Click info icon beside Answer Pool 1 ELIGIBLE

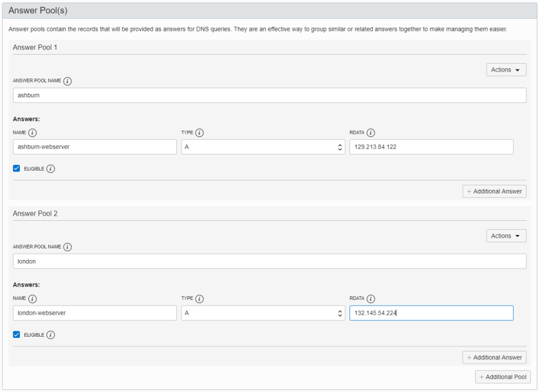click(x=50, y=169)
